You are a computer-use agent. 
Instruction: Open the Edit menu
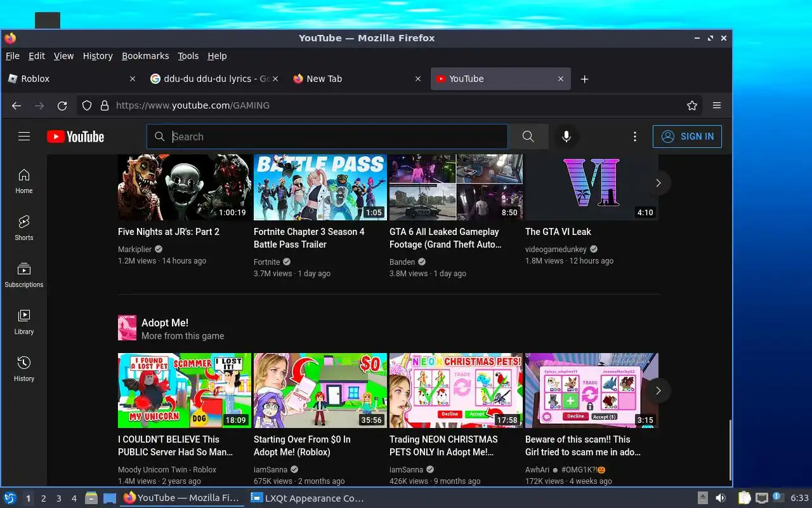pos(37,56)
